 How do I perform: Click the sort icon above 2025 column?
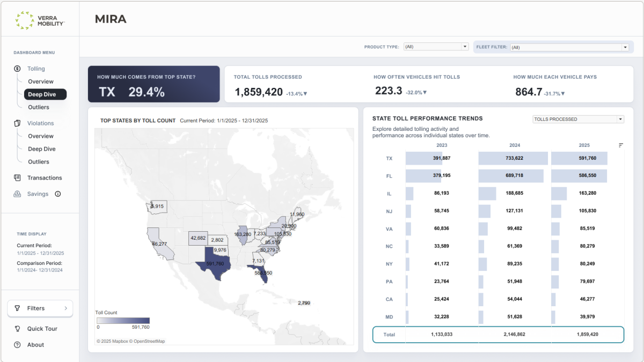pos(621,145)
